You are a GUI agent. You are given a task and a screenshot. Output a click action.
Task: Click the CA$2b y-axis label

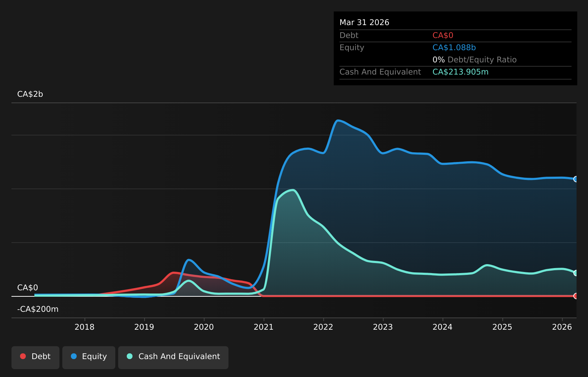click(30, 94)
